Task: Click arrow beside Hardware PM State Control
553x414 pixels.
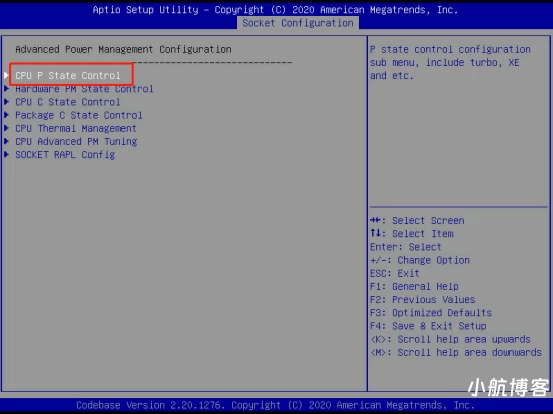Action: click(6, 89)
